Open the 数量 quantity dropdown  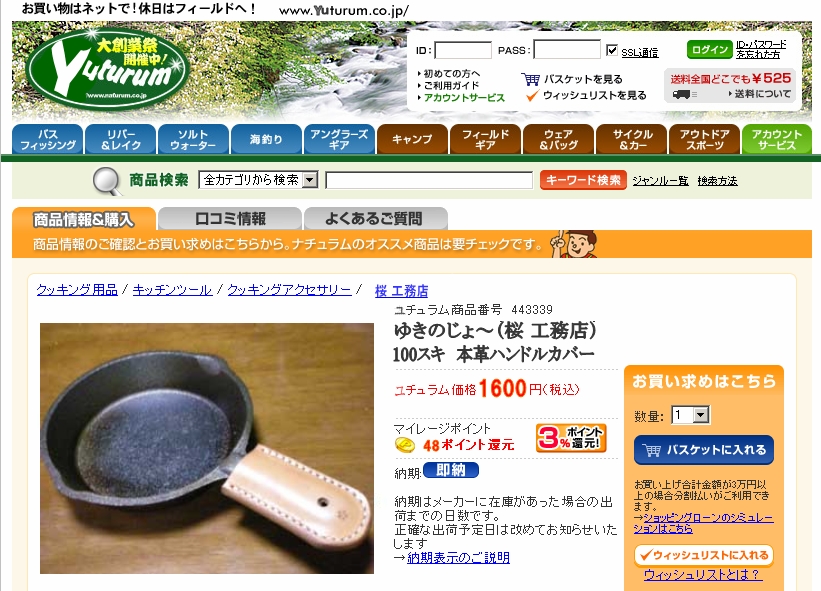(x=691, y=416)
